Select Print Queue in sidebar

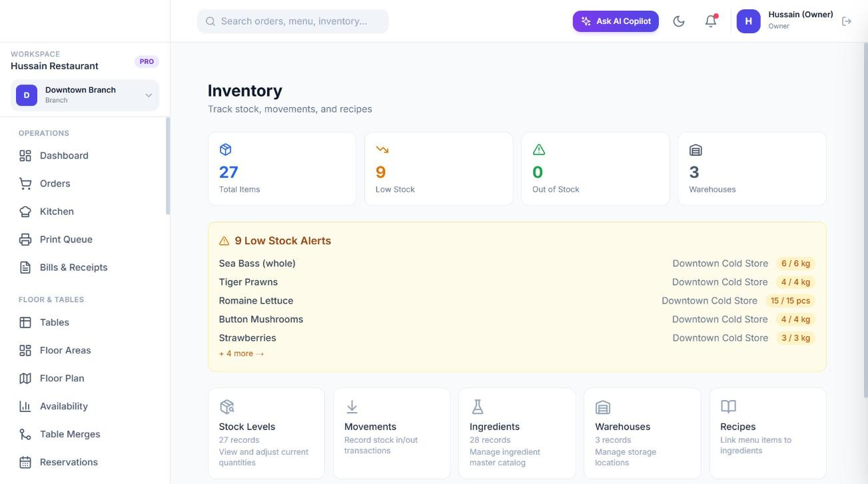pos(85,240)
